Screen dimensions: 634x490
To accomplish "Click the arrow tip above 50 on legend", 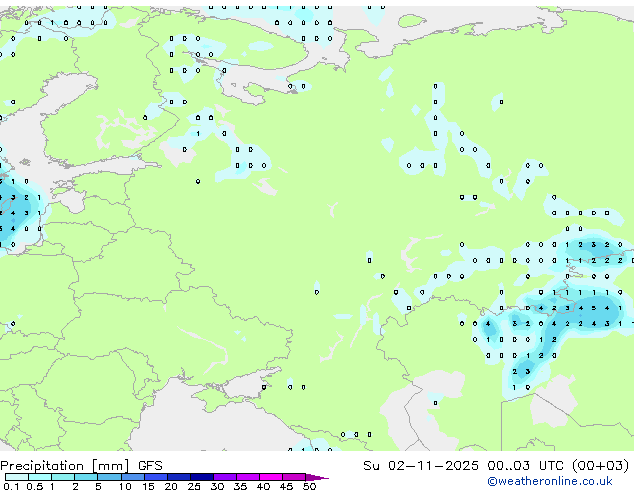I will [317, 478].
